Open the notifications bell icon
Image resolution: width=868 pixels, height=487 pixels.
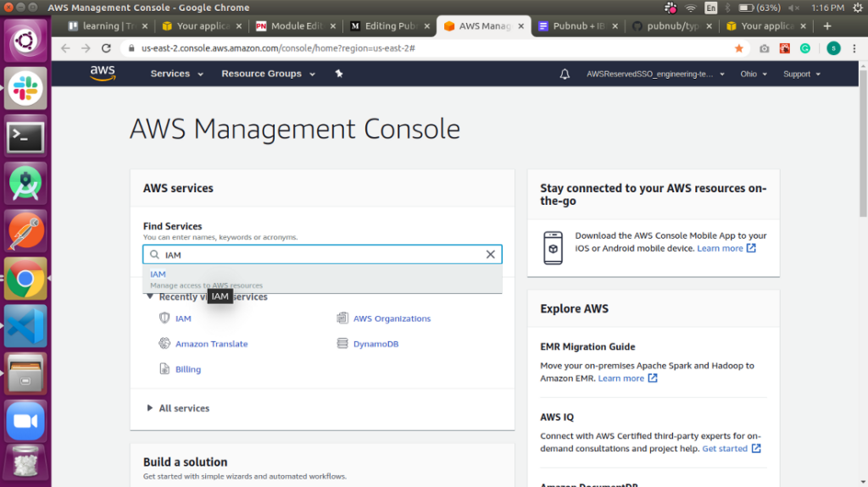(565, 75)
